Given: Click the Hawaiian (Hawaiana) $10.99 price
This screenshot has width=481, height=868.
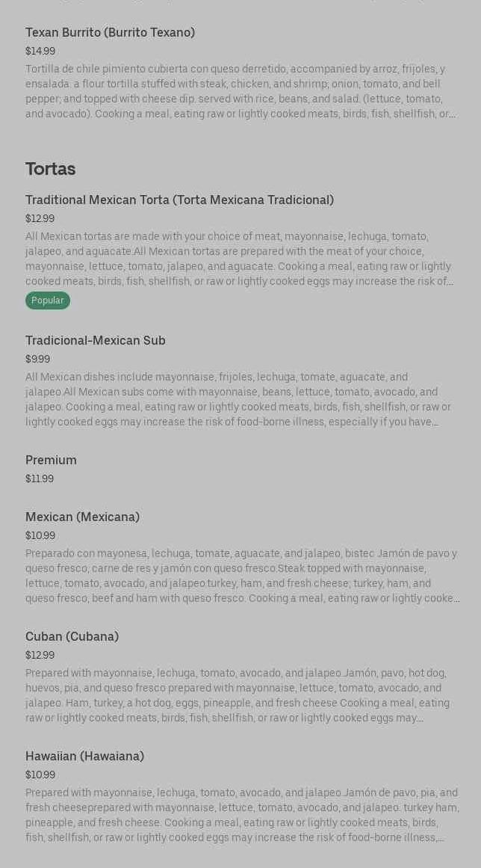Looking at the screenshot, I should [40, 775].
